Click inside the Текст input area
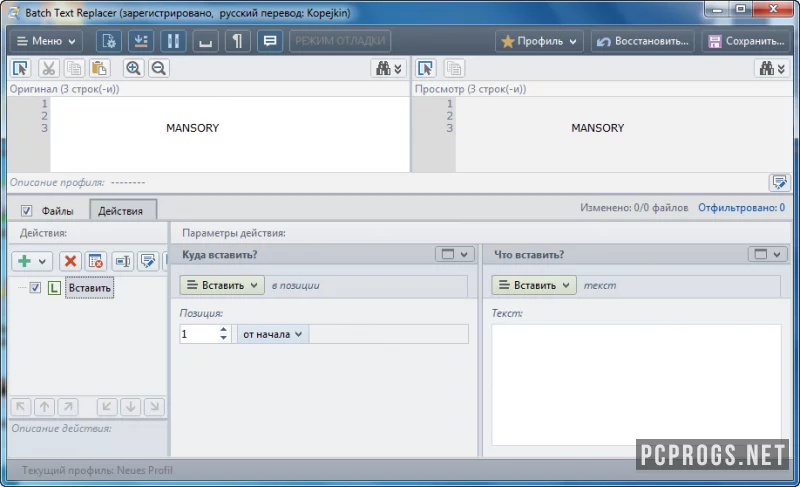800x487 pixels. pos(636,385)
